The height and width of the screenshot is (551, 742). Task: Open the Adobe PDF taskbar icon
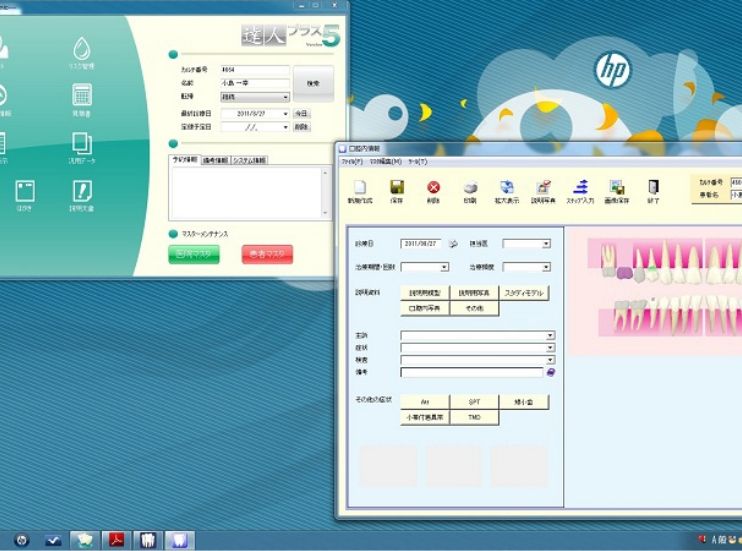click(116, 540)
